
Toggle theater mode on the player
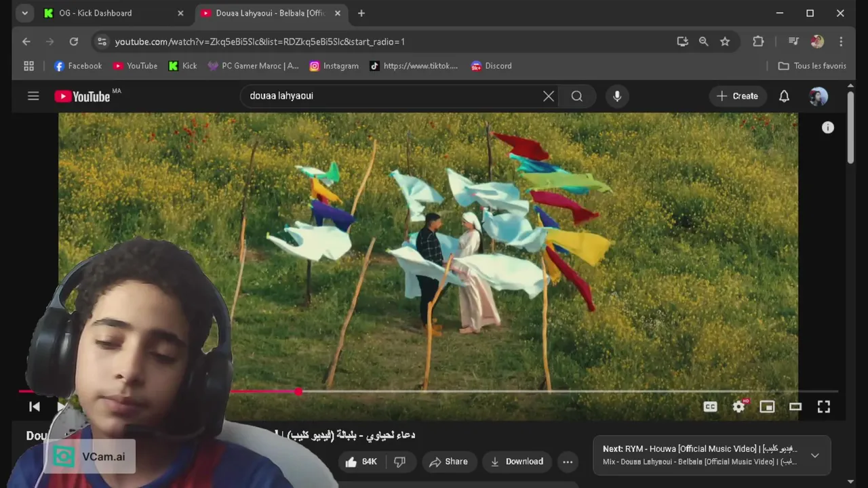click(795, 407)
